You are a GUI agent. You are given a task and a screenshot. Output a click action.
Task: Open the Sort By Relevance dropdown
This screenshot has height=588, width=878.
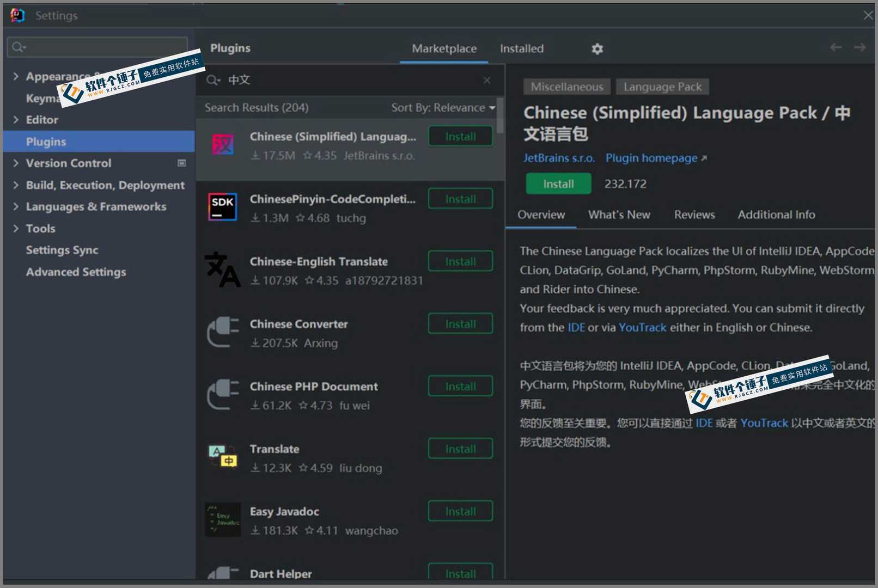tap(443, 108)
